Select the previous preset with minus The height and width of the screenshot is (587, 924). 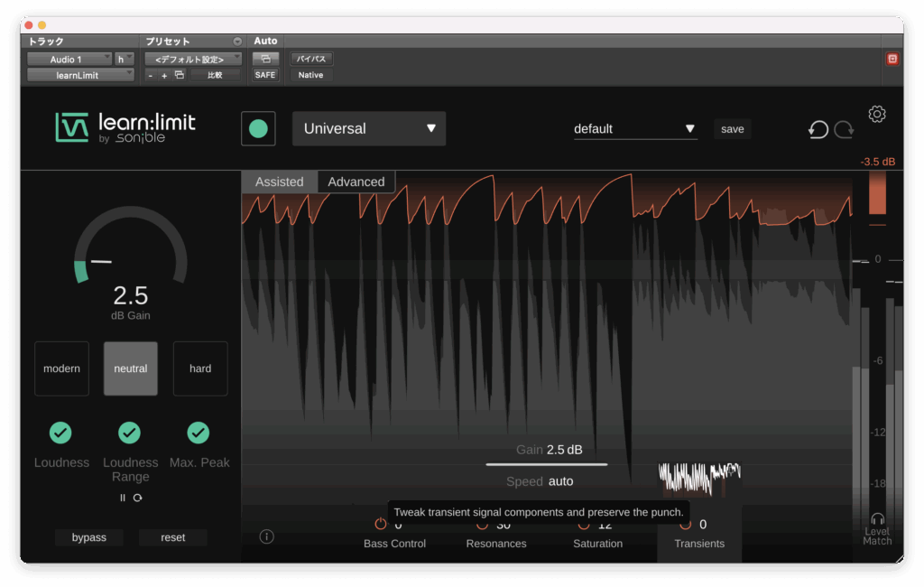point(151,76)
